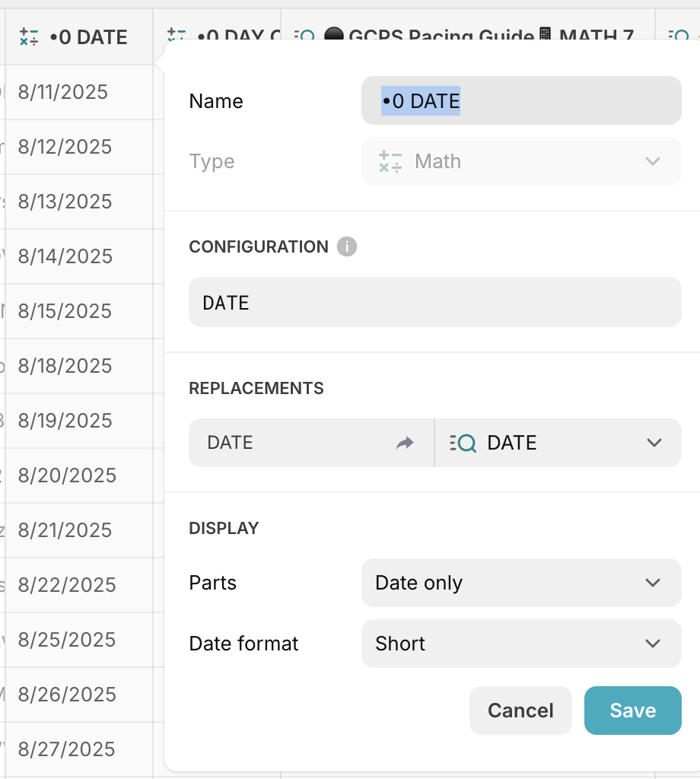Viewport: 700px width, 779px height.
Task: Click math icon in •0 DAY column header
Action: (177, 35)
